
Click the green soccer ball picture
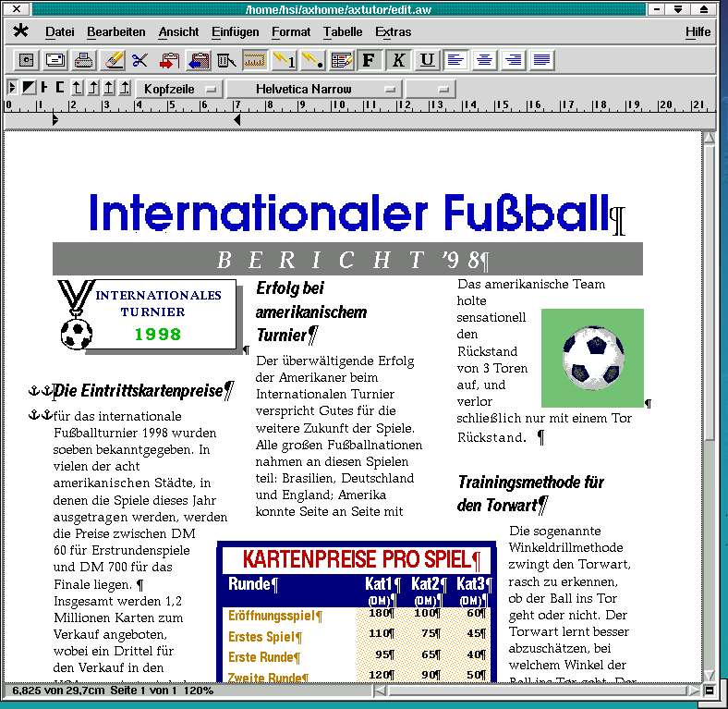pos(592,358)
